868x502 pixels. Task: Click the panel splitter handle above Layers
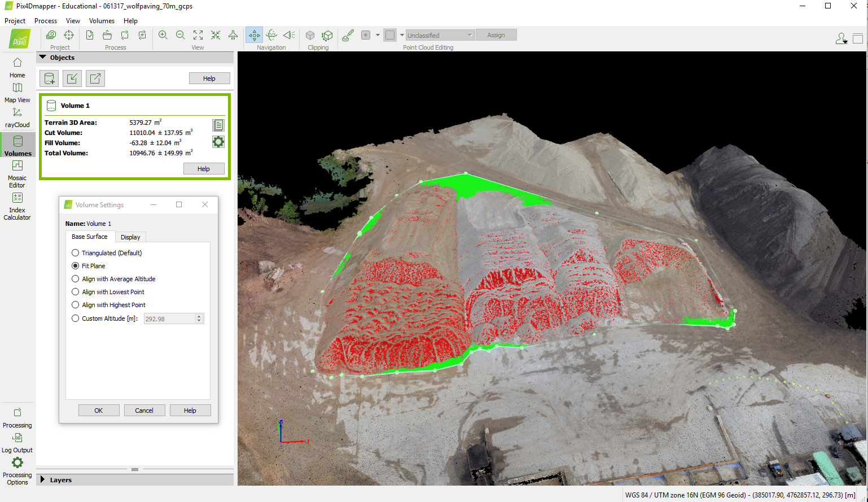(135, 469)
